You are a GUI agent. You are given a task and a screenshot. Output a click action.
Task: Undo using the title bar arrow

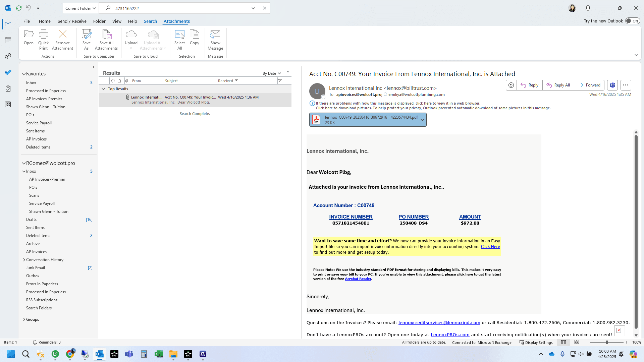tap(29, 8)
